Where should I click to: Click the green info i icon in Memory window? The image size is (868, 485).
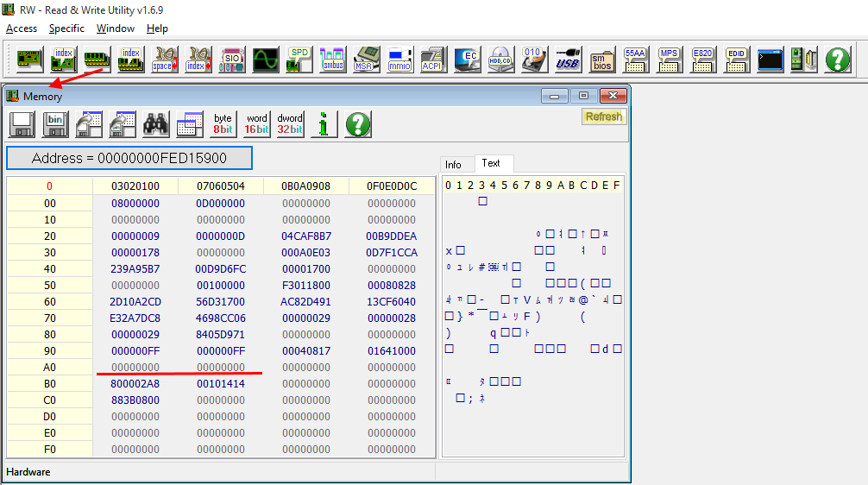pos(324,124)
